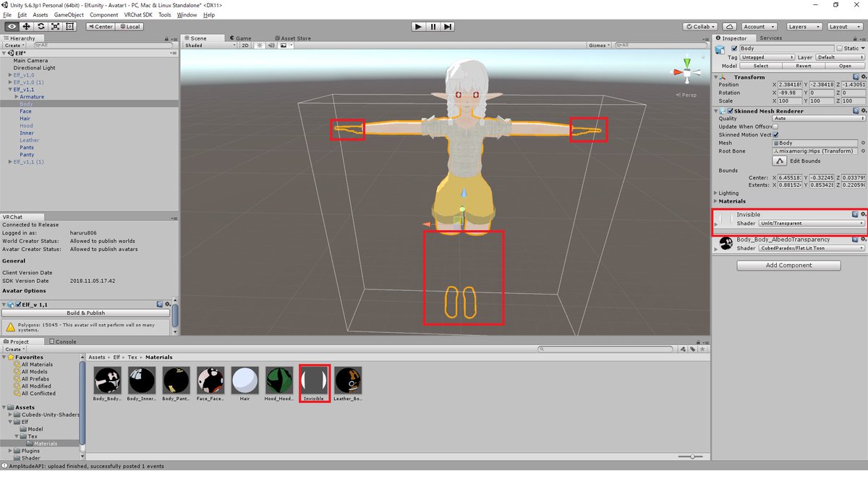
Task: Open the Layers dropdown
Action: [x=804, y=27]
